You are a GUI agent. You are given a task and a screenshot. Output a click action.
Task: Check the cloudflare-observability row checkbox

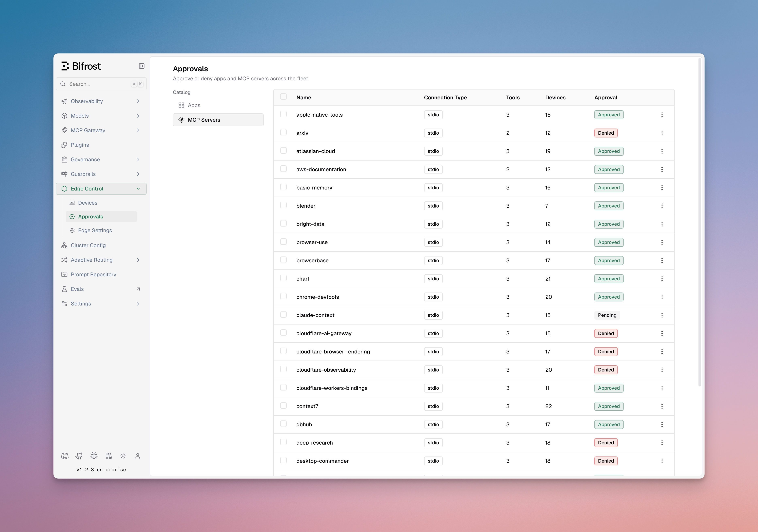coord(283,369)
